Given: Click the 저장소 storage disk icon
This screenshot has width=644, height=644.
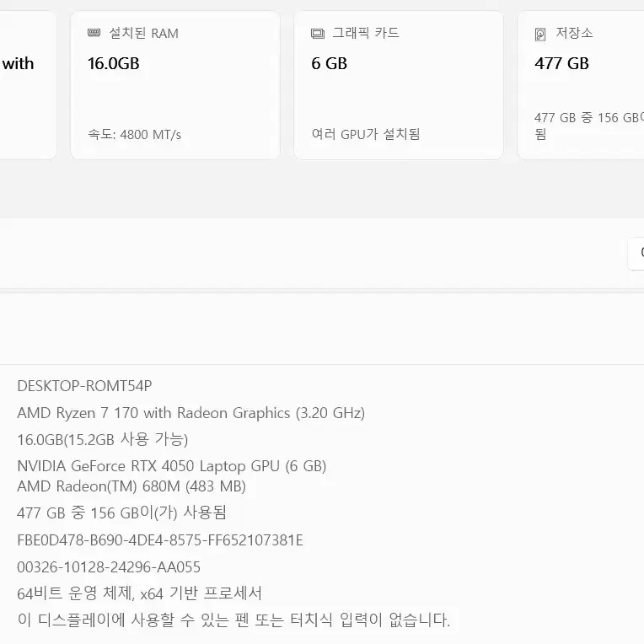Looking at the screenshot, I should [540, 34].
